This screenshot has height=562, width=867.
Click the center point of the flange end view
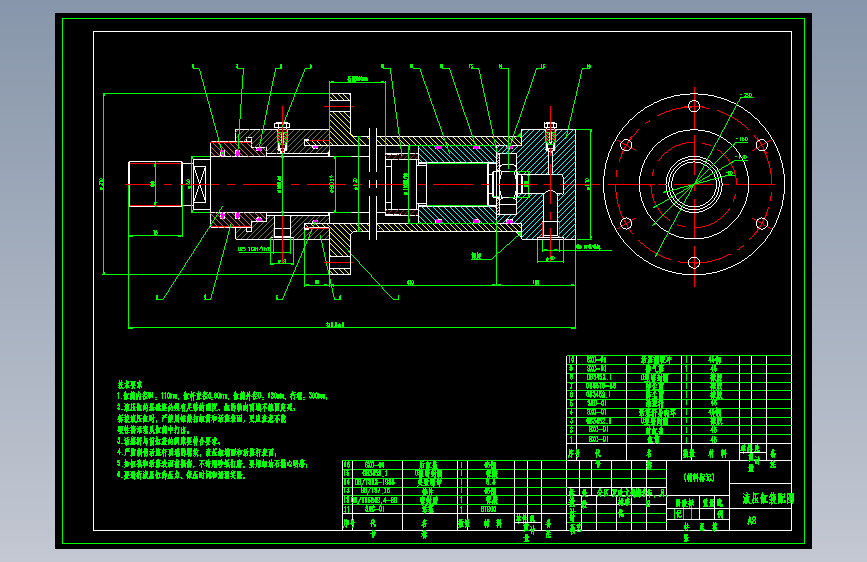[x=694, y=184]
